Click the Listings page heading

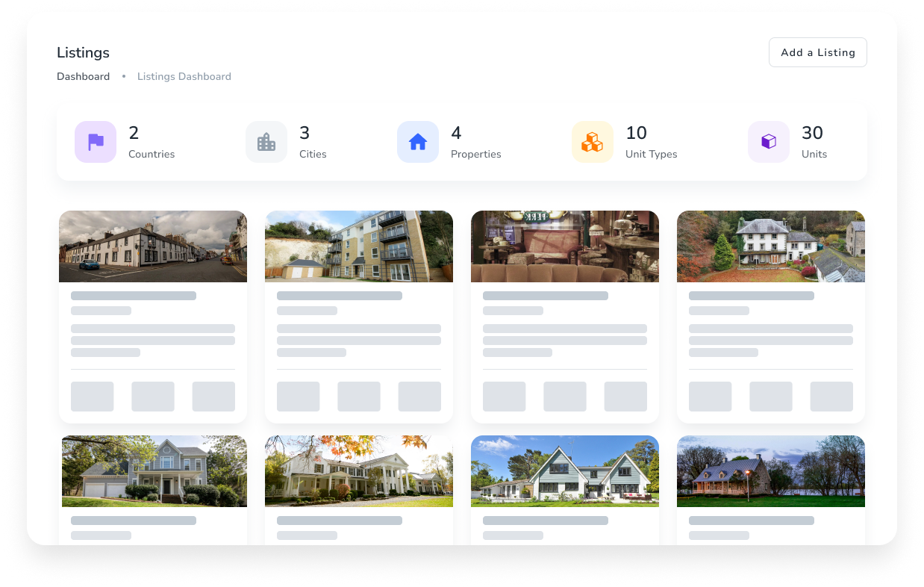tap(83, 52)
